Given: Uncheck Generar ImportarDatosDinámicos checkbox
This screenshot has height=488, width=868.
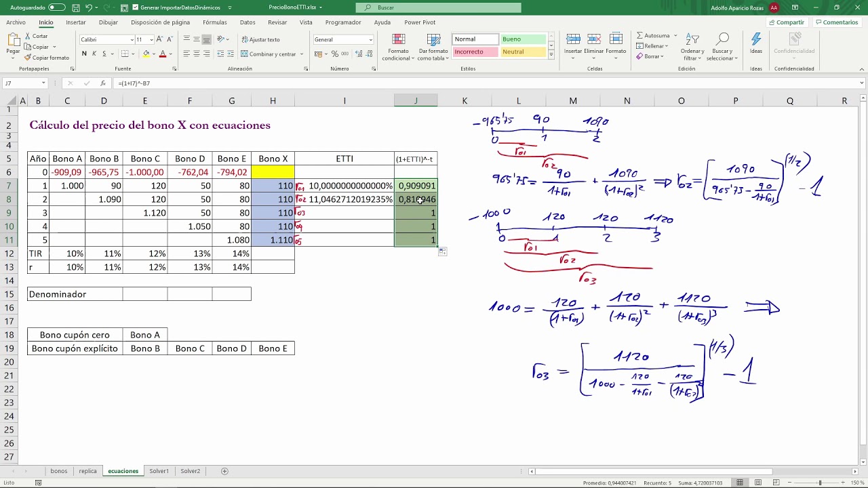Looking at the screenshot, I should pos(136,7).
